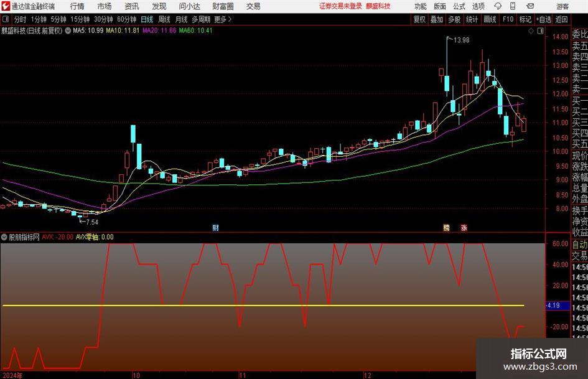Viewport: 588px width, 379px height.
Task: Click the 标记 mark button
Action: (525, 19)
